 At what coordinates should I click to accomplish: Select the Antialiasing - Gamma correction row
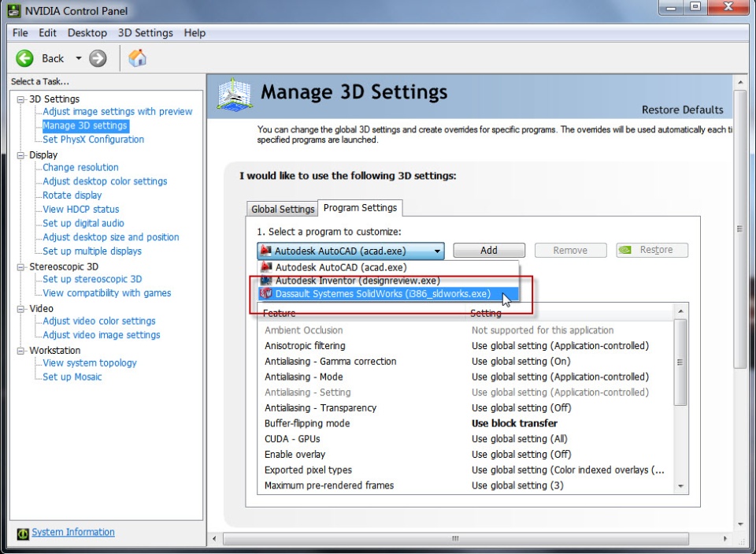(x=465, y=362)
